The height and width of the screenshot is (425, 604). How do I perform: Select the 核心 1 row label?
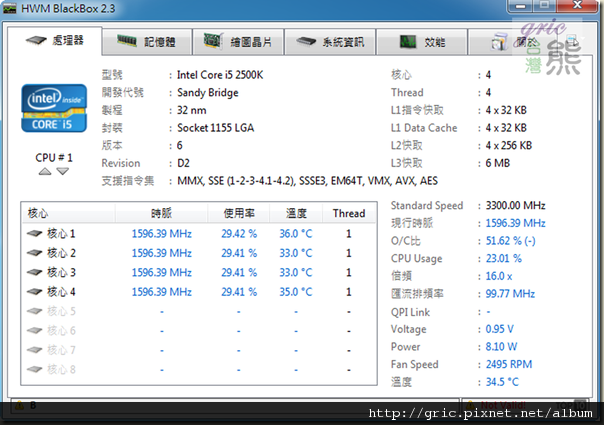[61, 233]
